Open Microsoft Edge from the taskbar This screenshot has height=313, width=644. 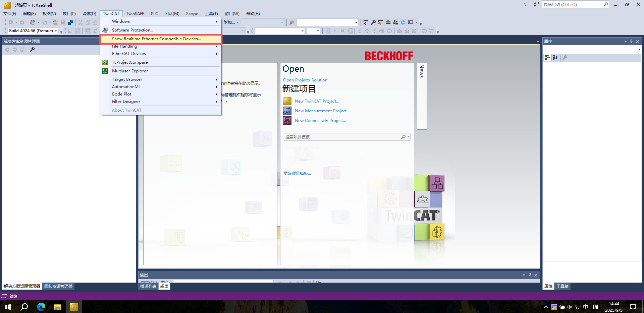41,307
